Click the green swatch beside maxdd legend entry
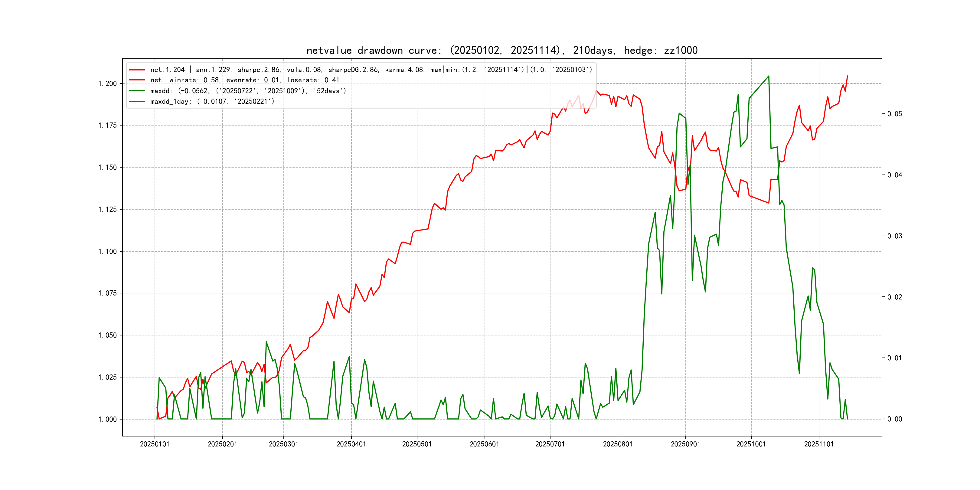The width and height of the screenshot is (980, 490). [137, 91]
